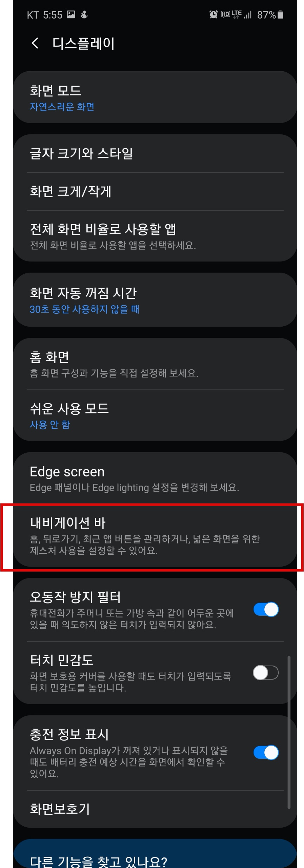Image resolution: width=304 pixels, height=868 pixels.
Task: Enable the 터치 민감도 toggle
Action: (266, 673)
